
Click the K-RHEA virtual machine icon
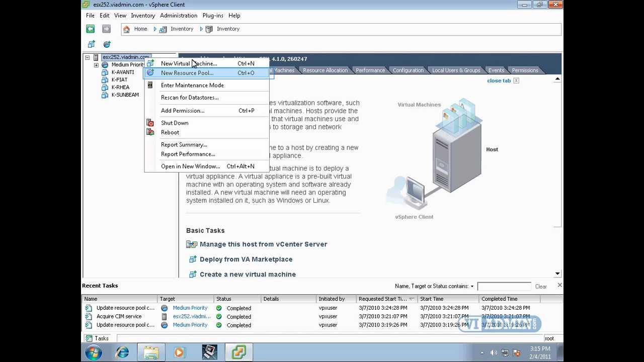(x=105, y=87)
